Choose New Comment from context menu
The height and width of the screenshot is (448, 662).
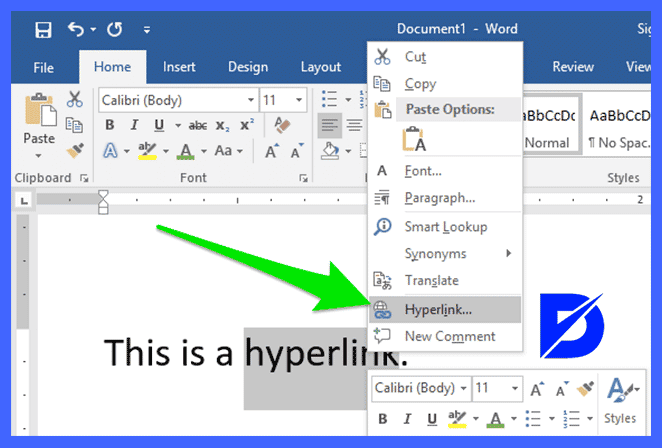(445, 337)
